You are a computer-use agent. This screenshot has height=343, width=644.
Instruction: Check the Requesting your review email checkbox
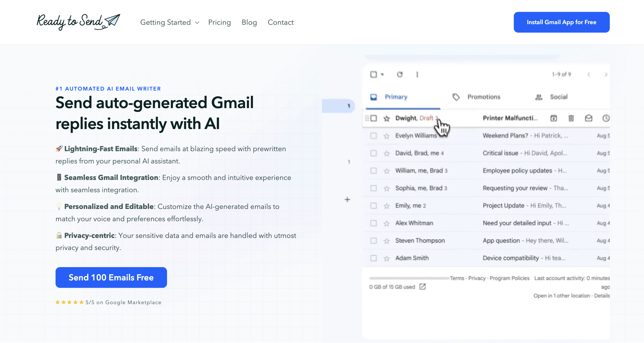click(x=374, y=188)
